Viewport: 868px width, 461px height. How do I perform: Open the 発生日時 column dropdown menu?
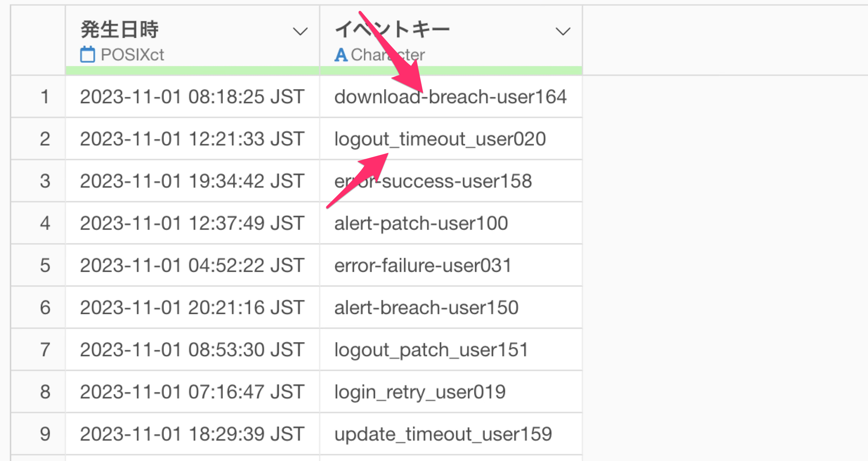(300, 32)
